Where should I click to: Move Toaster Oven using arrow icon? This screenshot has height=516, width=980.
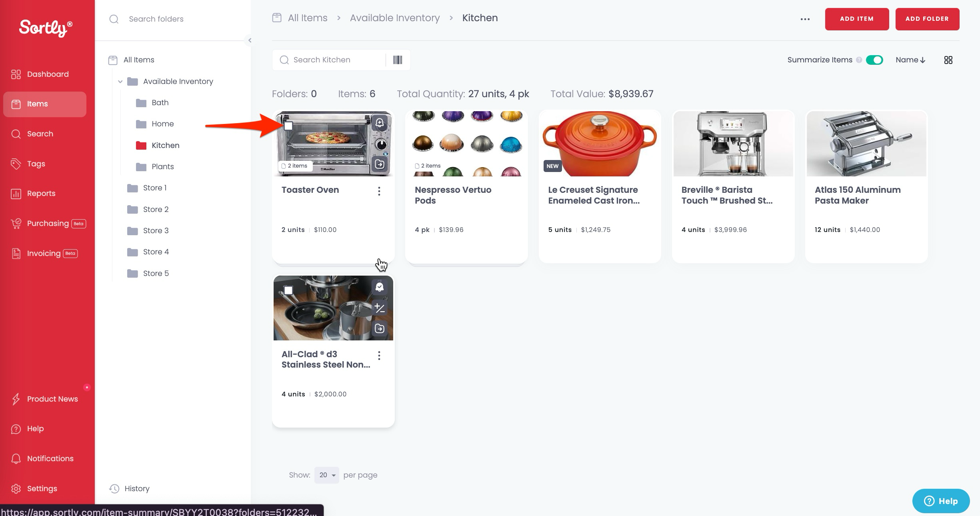380,164
